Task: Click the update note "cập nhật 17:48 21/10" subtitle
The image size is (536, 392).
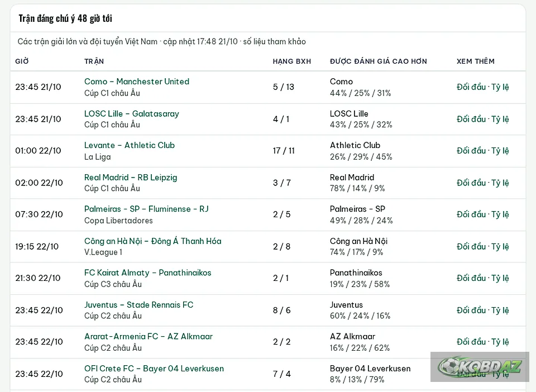Action: click(x=200, y=42)
